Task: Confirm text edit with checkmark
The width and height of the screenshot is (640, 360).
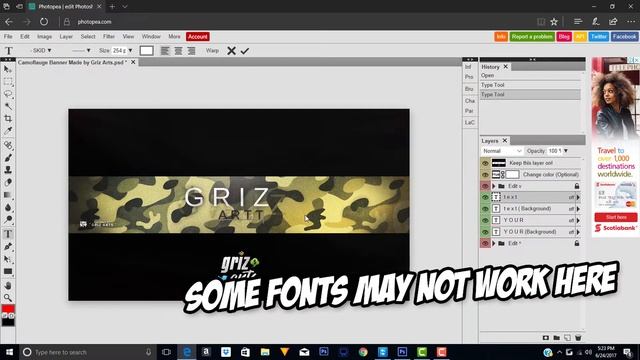Action: (x=244, y=51)
